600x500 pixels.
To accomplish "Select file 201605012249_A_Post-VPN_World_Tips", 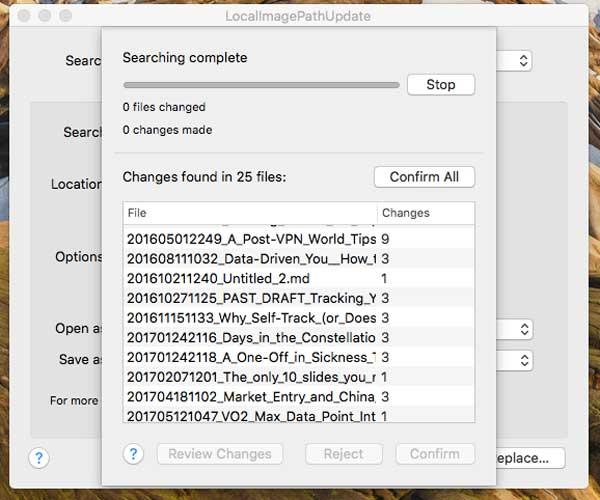I will click(251, 240).
